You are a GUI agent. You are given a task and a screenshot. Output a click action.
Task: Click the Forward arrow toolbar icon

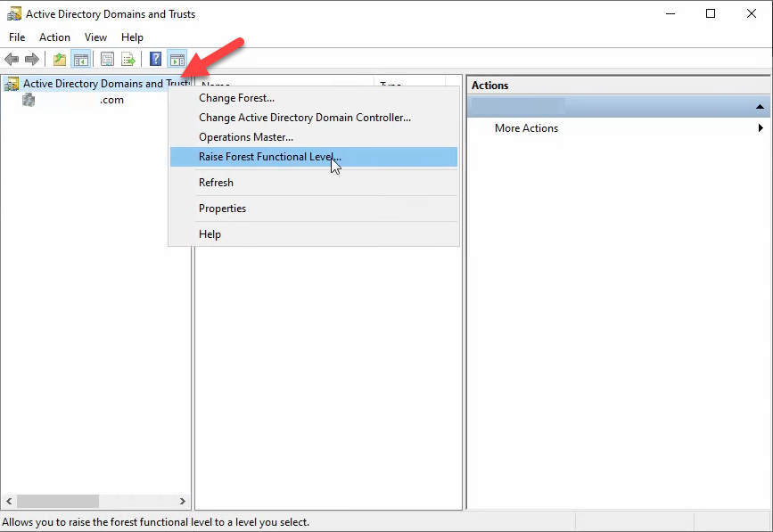(x=32, y=60)
